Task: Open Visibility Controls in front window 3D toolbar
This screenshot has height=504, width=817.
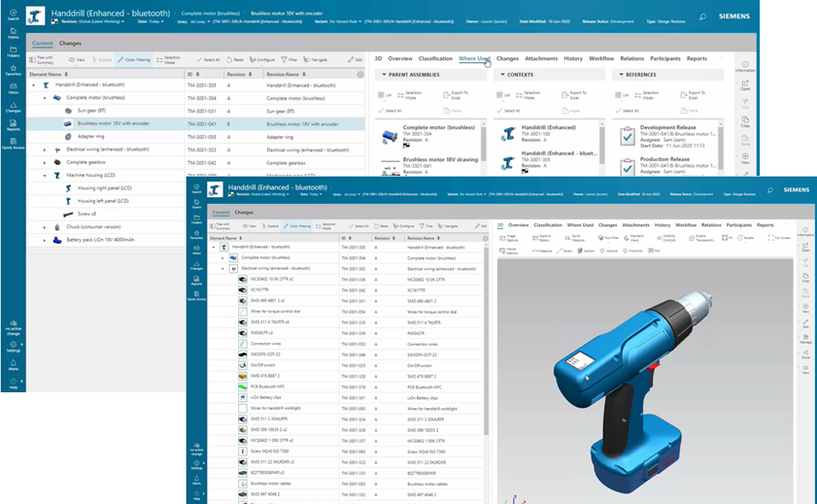Action: coord(665,238)
